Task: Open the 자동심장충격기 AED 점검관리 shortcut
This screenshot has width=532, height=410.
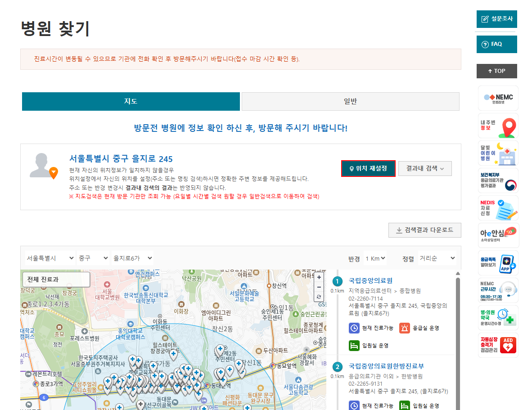Action: [498, 346]
